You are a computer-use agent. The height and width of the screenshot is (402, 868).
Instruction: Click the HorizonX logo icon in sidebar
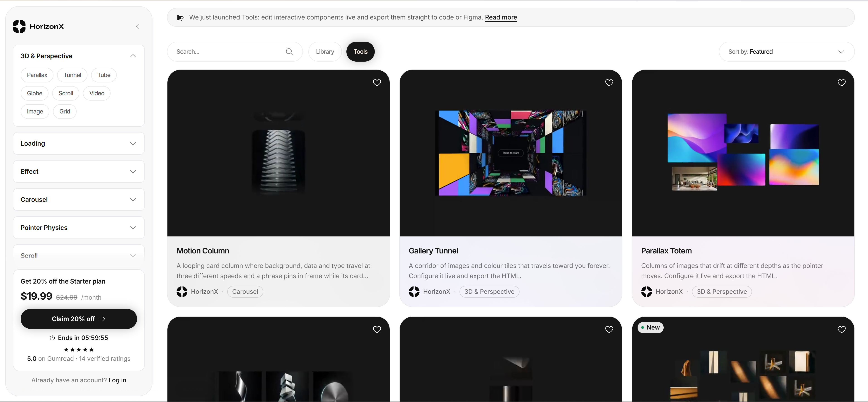[19, 26]
